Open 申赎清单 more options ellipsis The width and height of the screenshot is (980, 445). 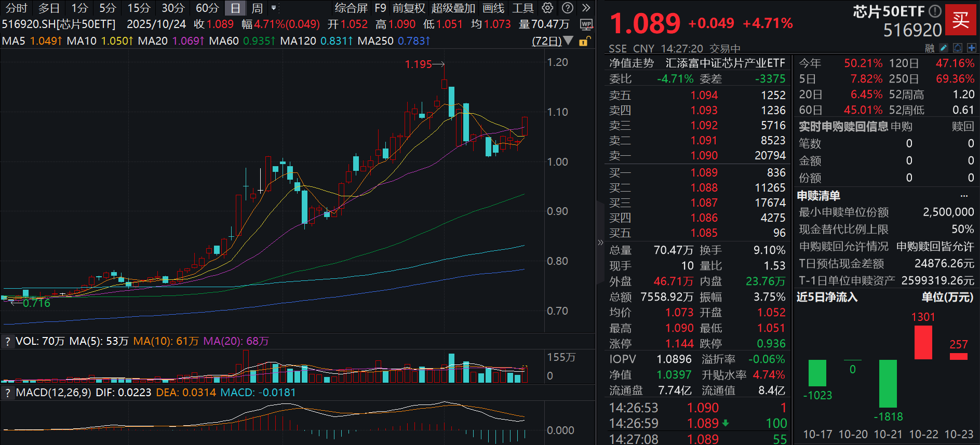964,196
